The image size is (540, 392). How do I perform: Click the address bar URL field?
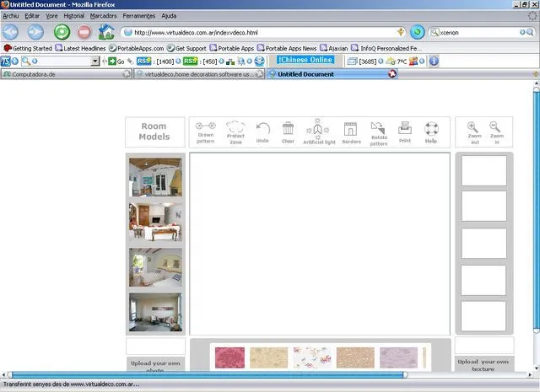tap(262, 32)
